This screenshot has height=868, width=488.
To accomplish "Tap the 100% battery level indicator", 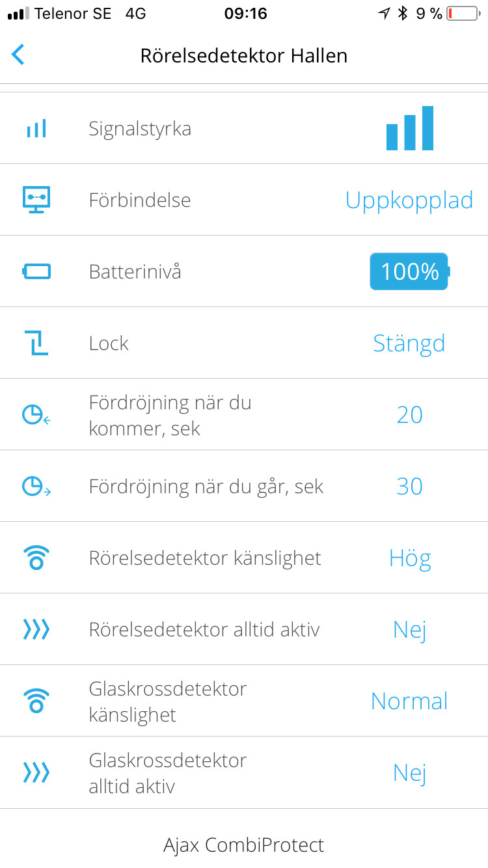I will tap(409, 271).
